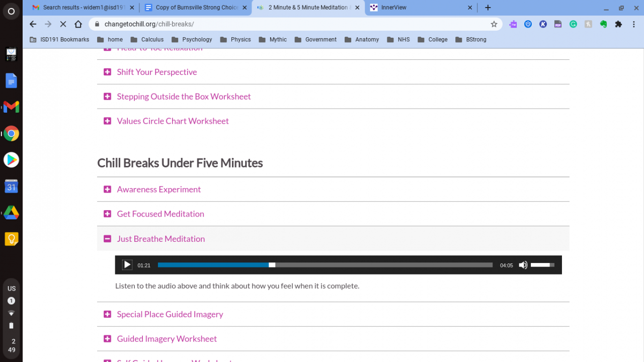View site security lock information
This screenshot has width=644, height=362.
point(97,24)
